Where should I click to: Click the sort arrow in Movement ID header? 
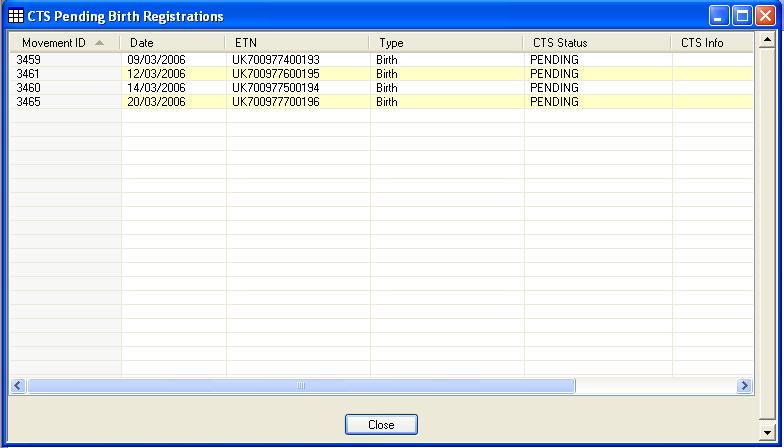(x=99, y=43)
